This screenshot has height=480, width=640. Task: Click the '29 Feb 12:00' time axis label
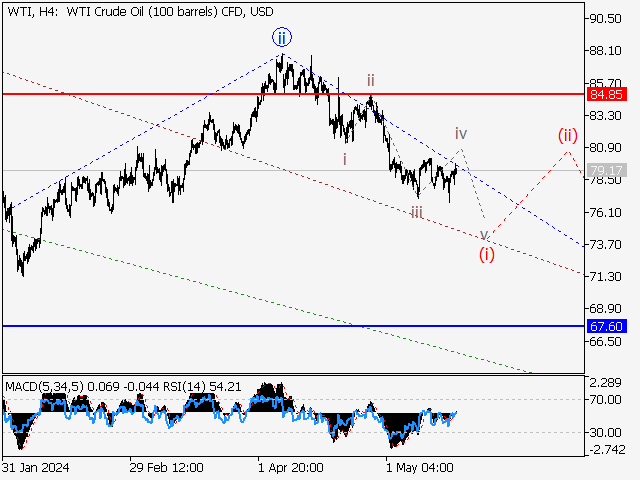point(167,468)
